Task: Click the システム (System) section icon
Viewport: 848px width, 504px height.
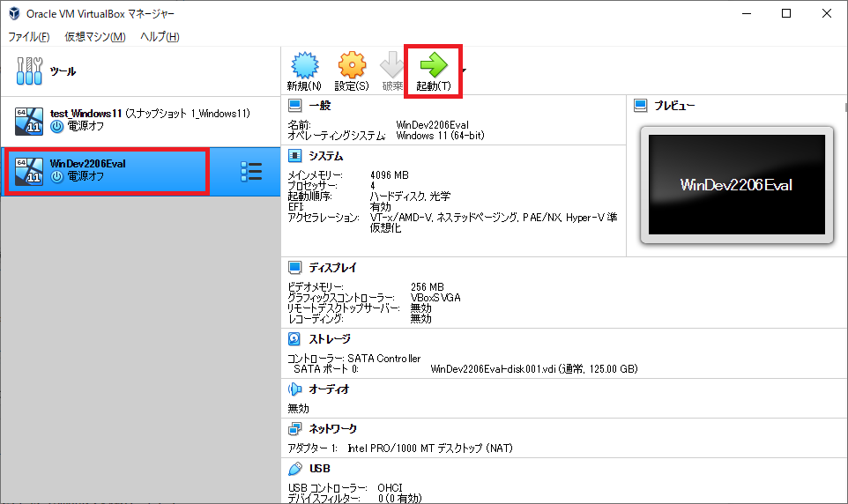Action: (294, 156)
